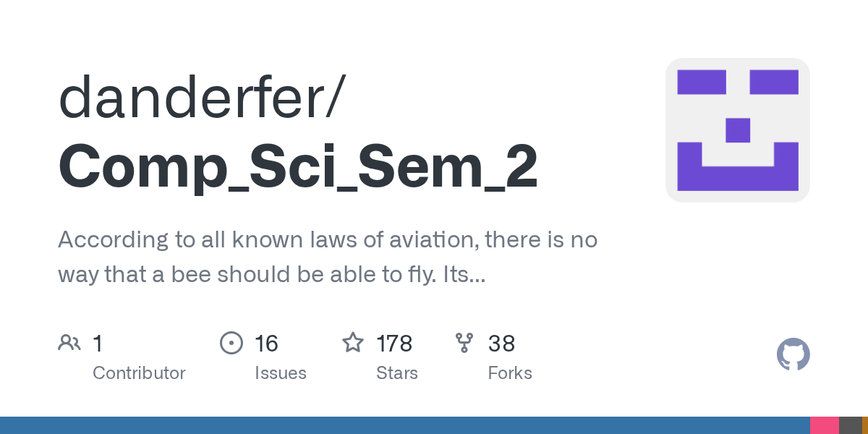Click the purple smiley identicon avatar
This screenshot has height=434, width=868.
(737, 130)
